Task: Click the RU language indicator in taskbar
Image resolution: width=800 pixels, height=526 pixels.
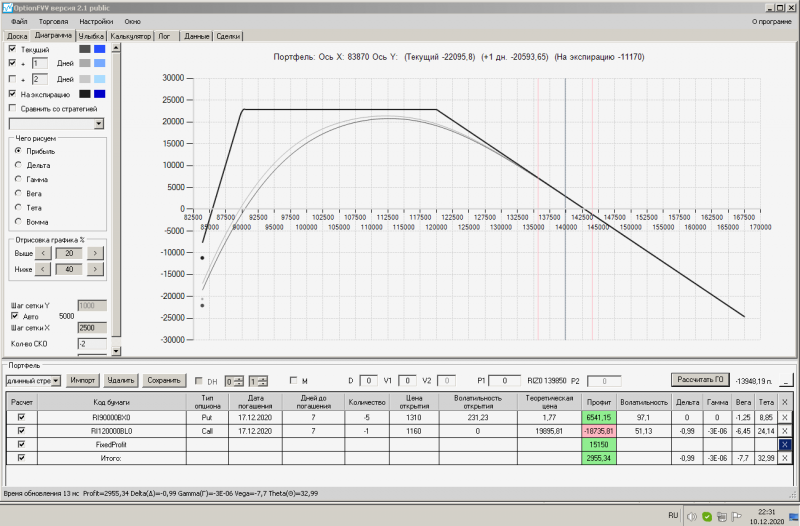Action: point(673,515)
